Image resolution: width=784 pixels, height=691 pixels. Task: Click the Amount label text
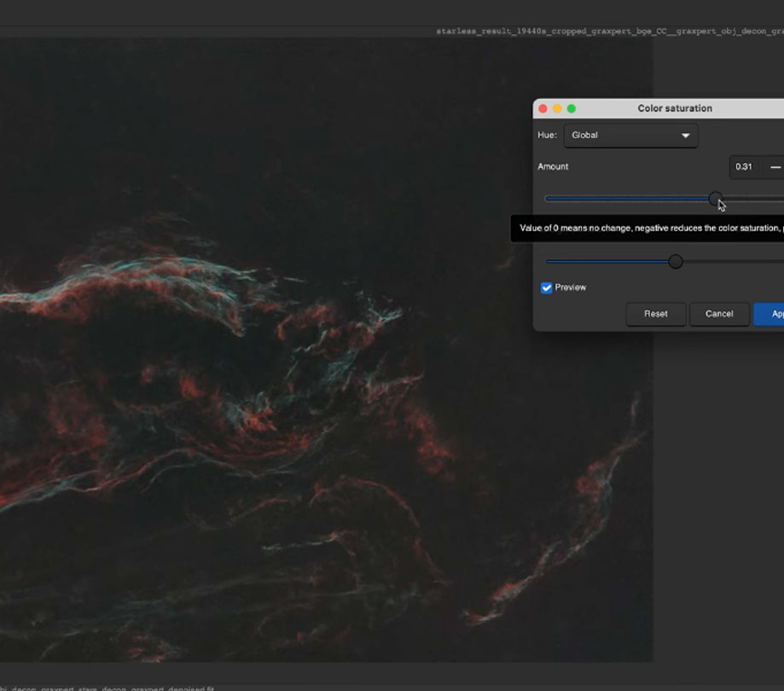(553, 166)
